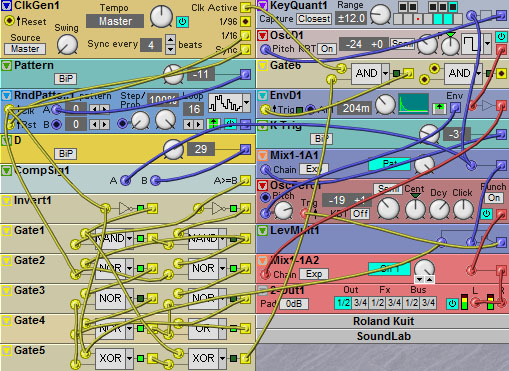Click the RndPattern waveform display icon
509x371 pixels.
point(225,103)
